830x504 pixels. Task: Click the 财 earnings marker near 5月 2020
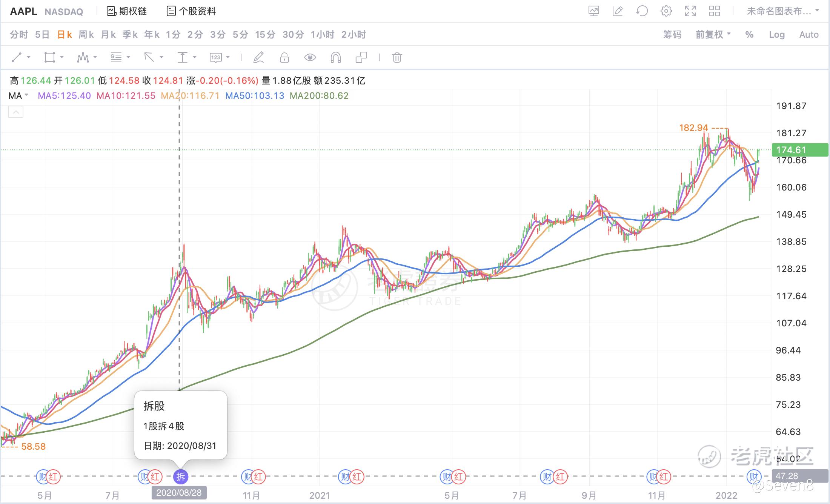pyautogui.click(x=43, y=477)
